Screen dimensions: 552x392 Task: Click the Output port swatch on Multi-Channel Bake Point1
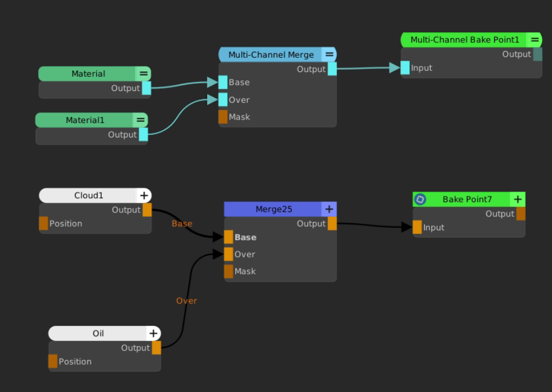538,54
